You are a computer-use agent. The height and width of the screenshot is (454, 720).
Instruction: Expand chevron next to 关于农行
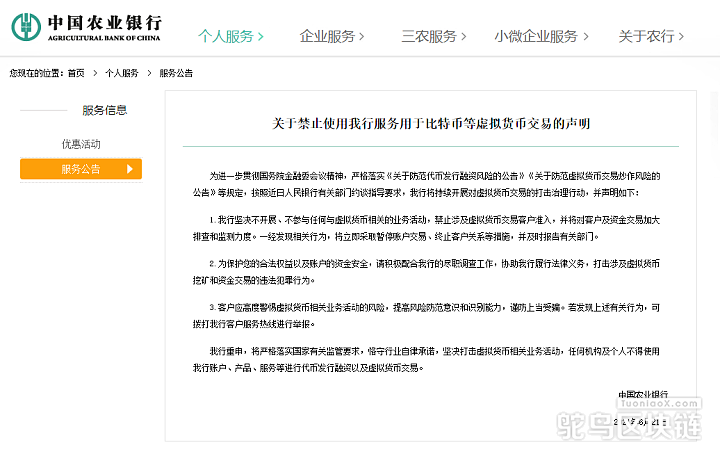682,37
